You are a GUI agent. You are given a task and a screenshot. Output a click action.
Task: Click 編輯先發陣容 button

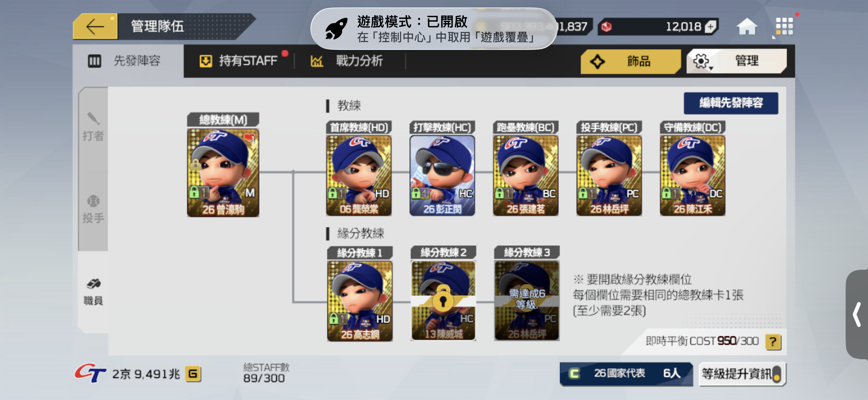click(730, 103)
